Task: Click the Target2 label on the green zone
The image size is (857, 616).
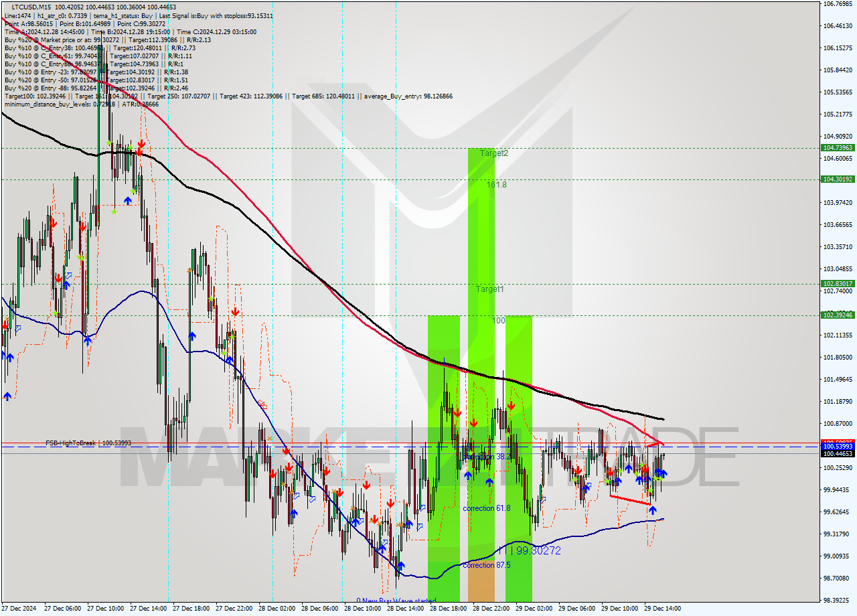Action: pyautogui.click(x=494, y=153)
